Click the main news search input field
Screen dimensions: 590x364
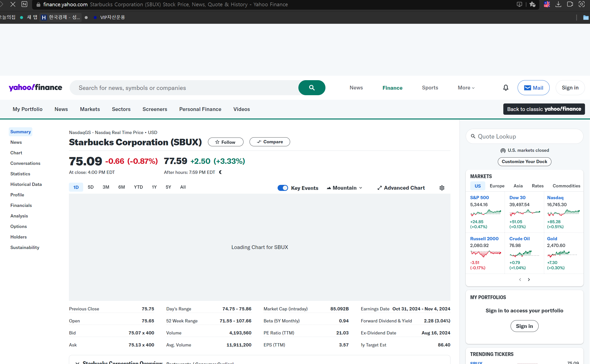click(x=184, y=88)
